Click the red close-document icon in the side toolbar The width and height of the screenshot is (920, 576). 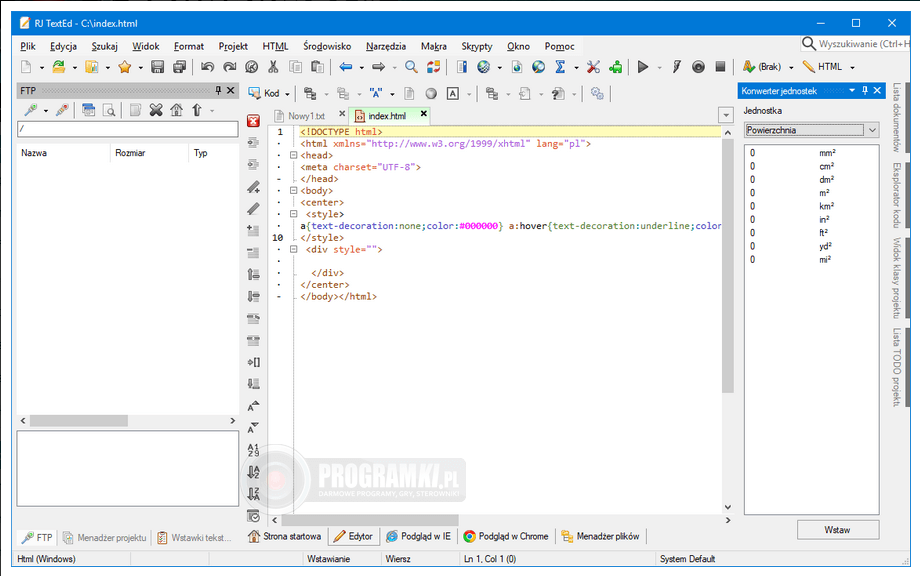(253, 121)
